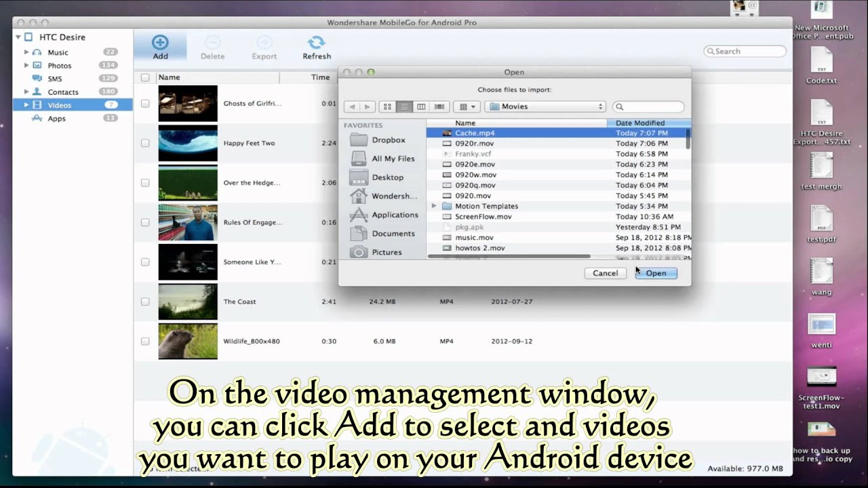This screenshot has height=488, width=868.
Task: Switch Open dialog to list view
Action: 404,106
